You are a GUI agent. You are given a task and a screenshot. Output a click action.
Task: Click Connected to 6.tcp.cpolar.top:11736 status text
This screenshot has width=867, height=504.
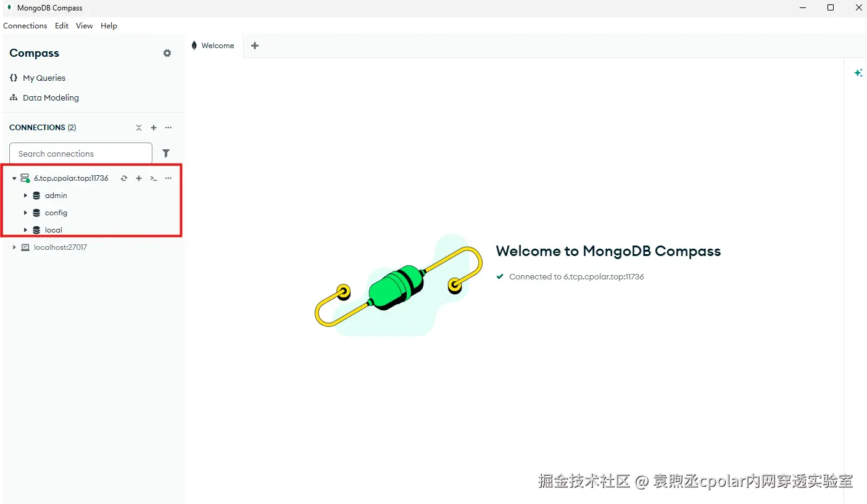[576, 277]
